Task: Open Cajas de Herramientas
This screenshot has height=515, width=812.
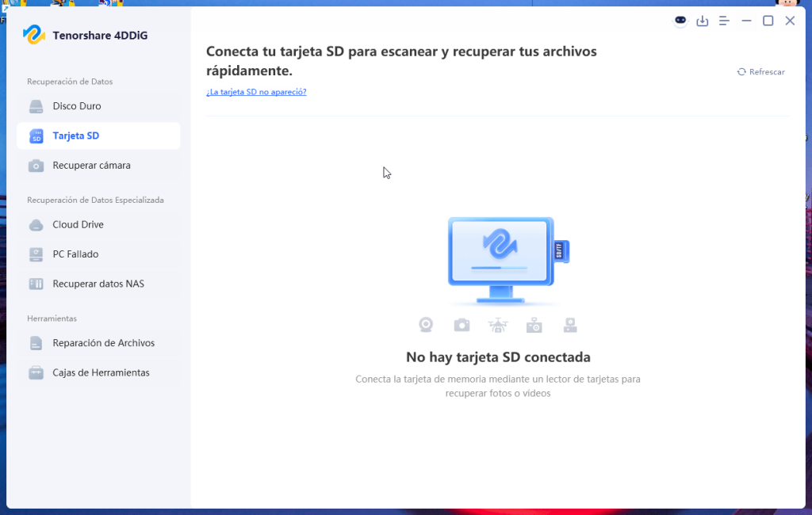Action: tap(98, 372)
